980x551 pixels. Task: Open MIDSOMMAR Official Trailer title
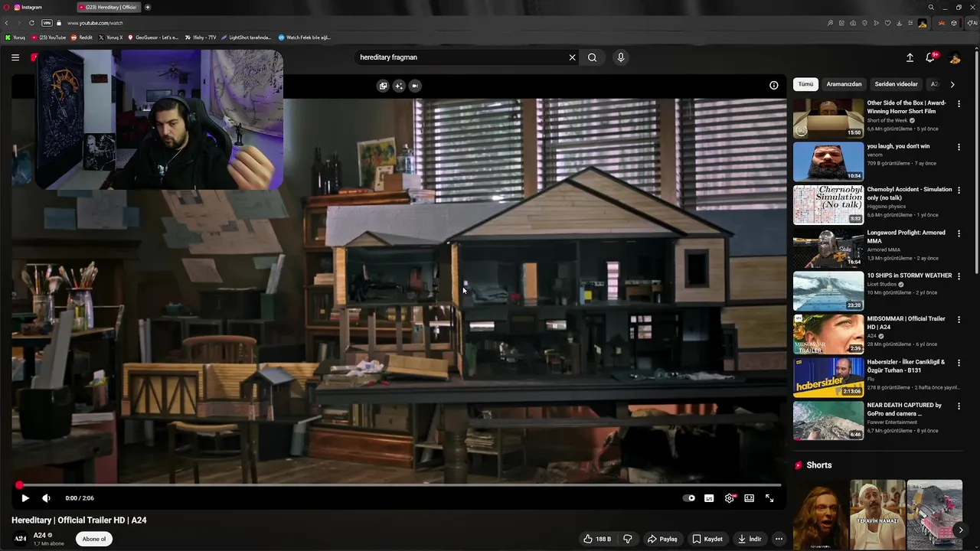point(906,323)
